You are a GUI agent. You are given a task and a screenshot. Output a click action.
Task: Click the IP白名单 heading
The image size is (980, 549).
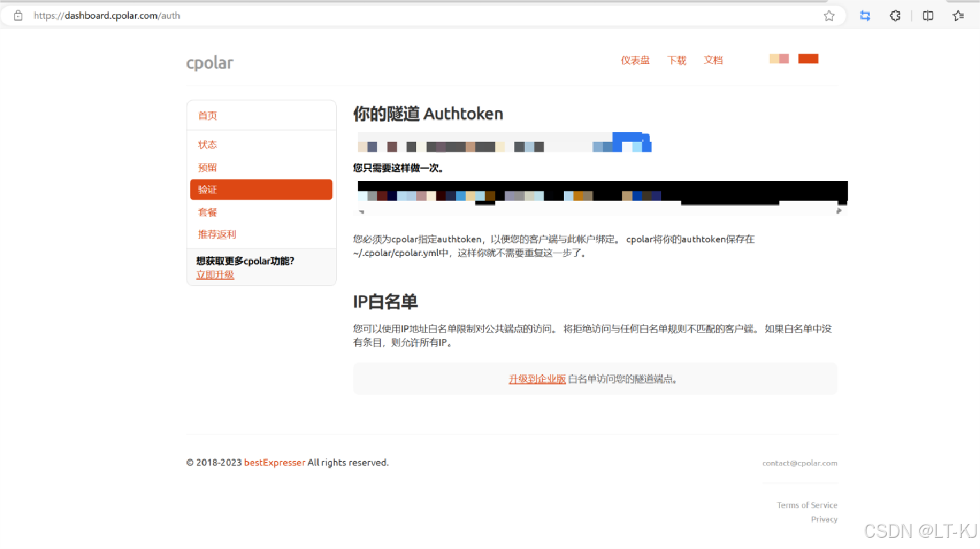tap(386, 301)
